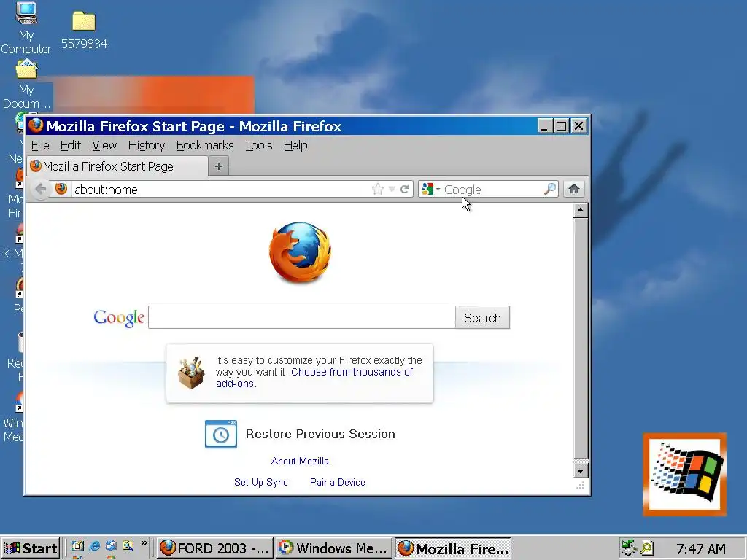Select the Mozilla Firefox Start Page tab

pos(117,166)
